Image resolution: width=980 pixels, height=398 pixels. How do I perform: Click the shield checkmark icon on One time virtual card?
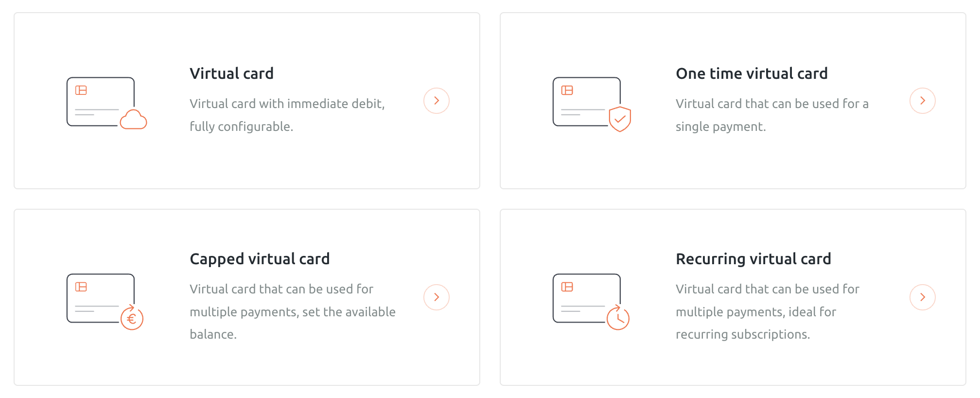click(x=619, y=119)
